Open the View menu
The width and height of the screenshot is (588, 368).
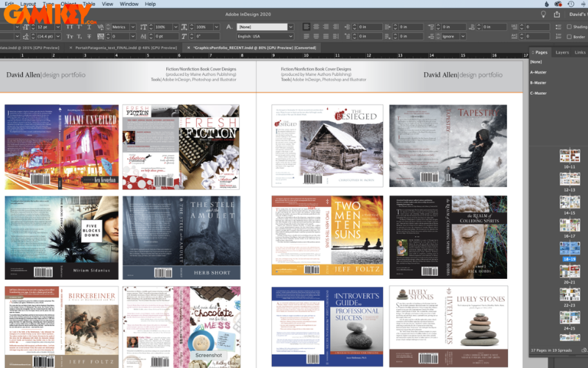click(107, 4)
